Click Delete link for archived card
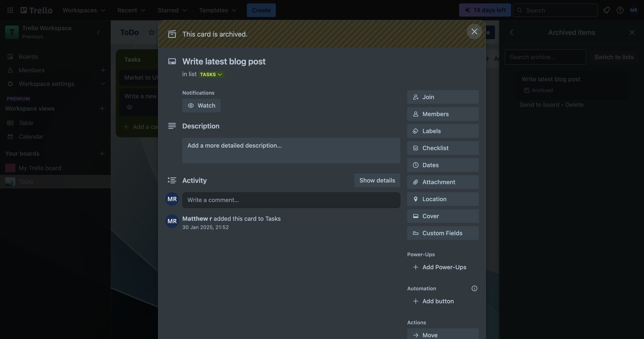Image resolution: width=644 pixels, height=339 pixels. [x=574, y=105]
